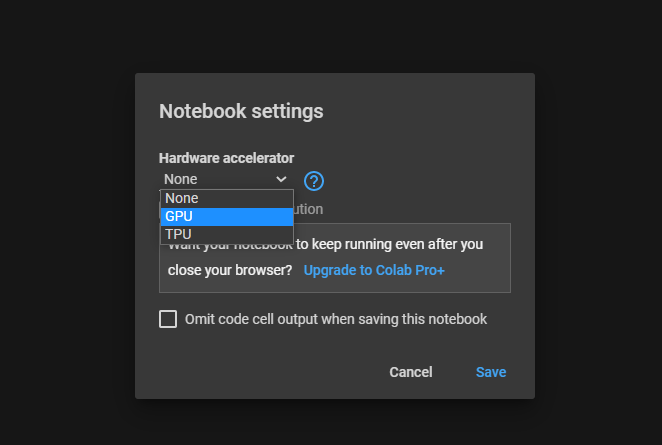Click the hardware accelerator help question-mark icon

tap(314, 181)
